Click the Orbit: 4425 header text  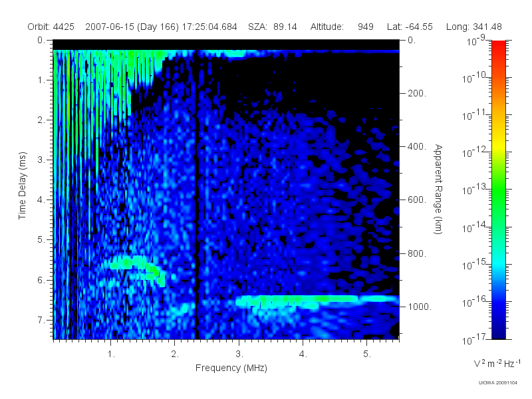click(51, 27)
